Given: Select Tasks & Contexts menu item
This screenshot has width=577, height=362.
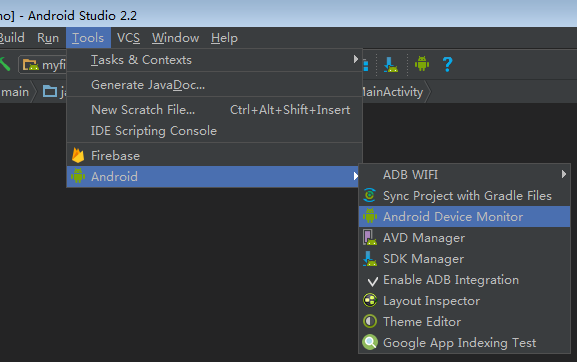Looking at the screenshot, I should 215,60.
